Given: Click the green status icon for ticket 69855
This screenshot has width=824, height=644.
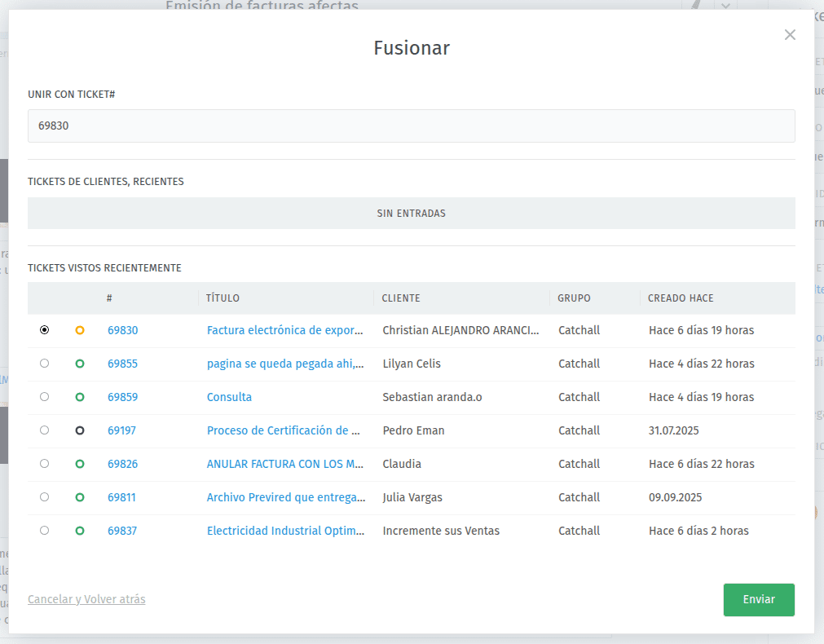Looking at the screenshot, I should point(80,364).
